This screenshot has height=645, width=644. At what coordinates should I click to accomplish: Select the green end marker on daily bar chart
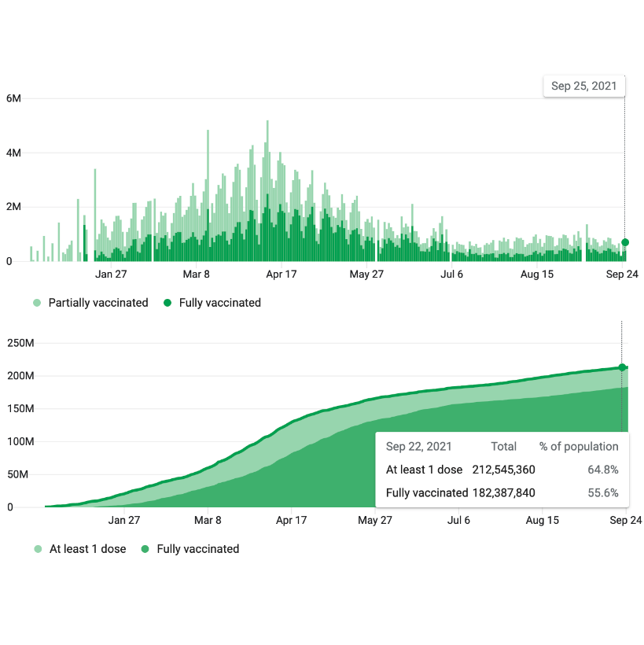pos(625,242)
